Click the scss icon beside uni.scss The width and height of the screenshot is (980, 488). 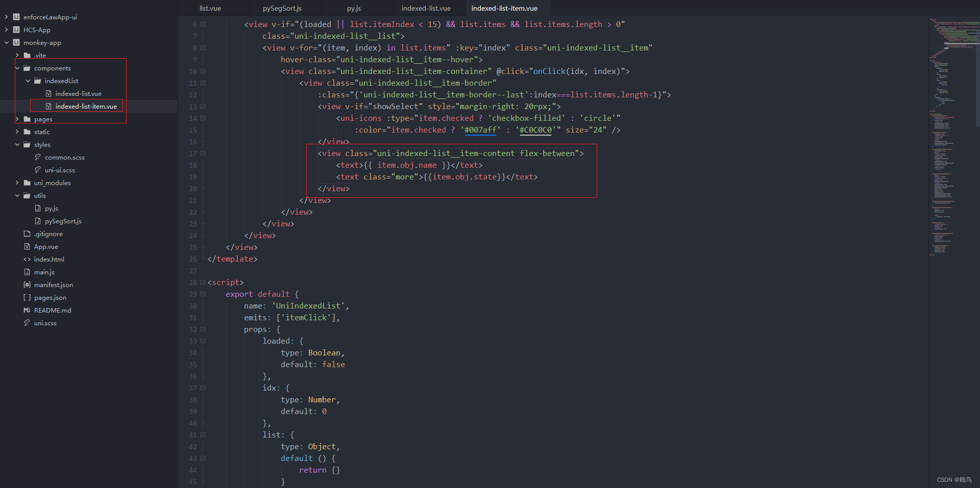(x=27, y=323)
